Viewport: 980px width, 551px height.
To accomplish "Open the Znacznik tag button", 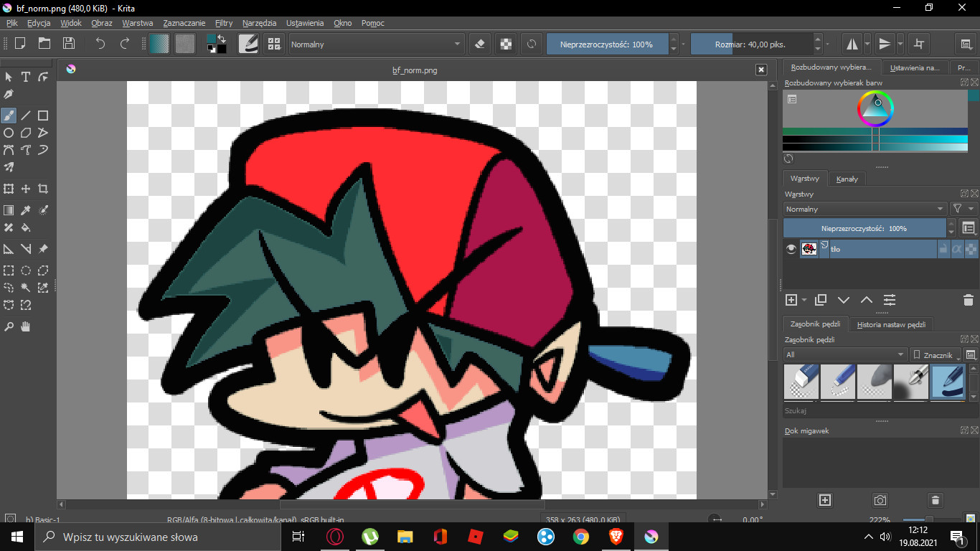I will tap(936, 354).
